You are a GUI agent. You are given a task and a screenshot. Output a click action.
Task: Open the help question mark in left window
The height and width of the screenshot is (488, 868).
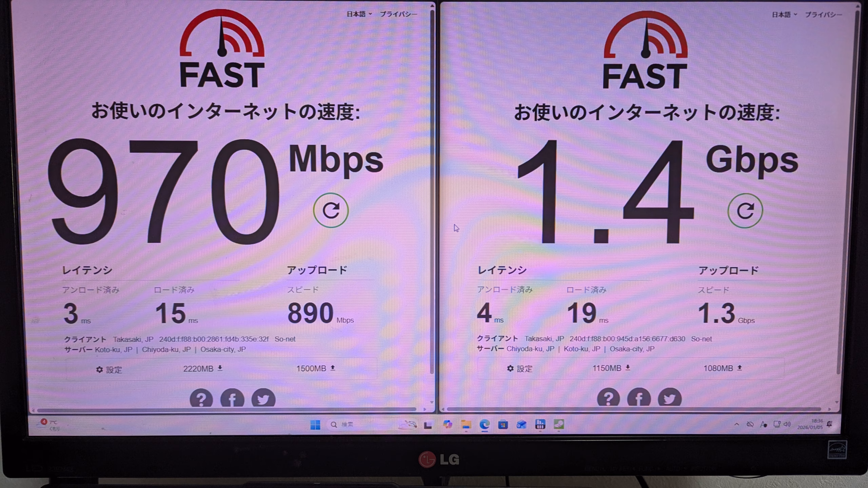coord(201,399)
